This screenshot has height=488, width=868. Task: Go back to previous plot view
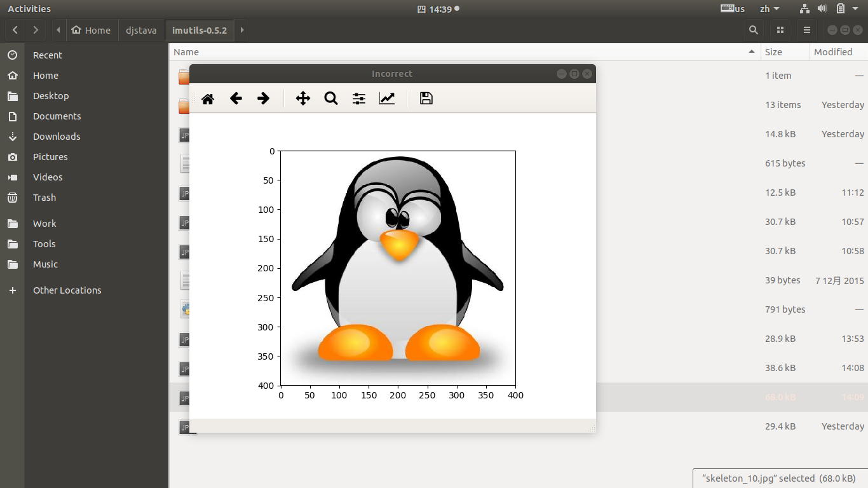tap(236, 98)
